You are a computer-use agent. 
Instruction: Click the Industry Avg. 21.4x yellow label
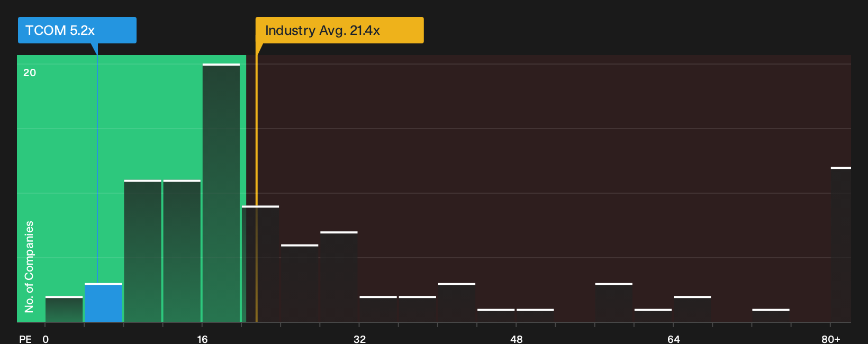339,30
